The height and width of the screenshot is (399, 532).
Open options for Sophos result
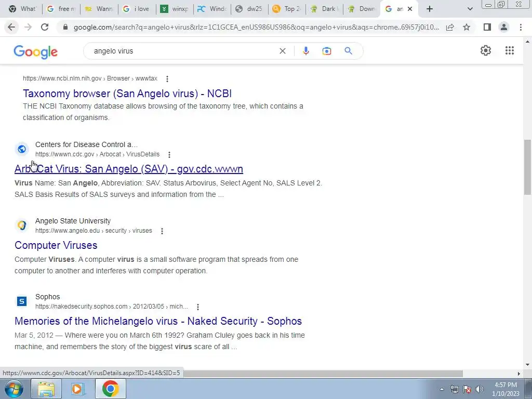tap(197, 307)
